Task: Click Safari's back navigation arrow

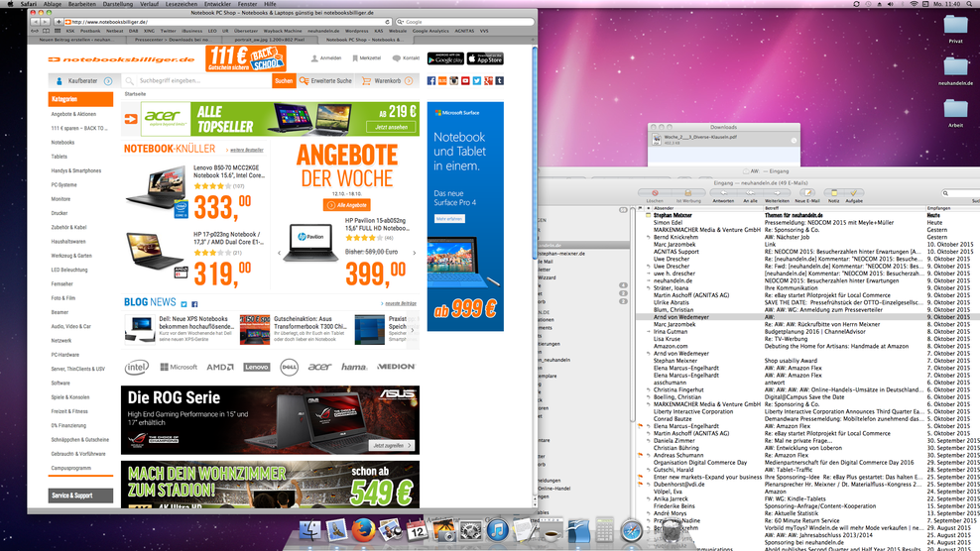Action: click(x=35, y=22)
